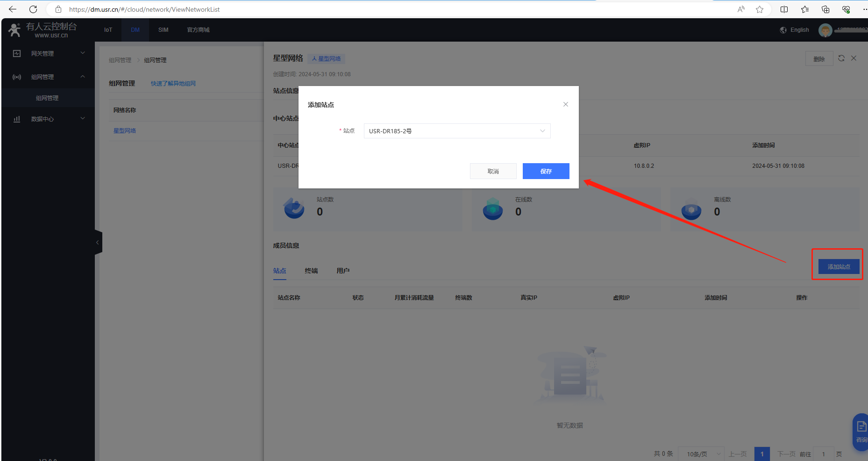Click the refresh icon next to delete button
This screenshot has height=461, width=868.
click(841, 58)
